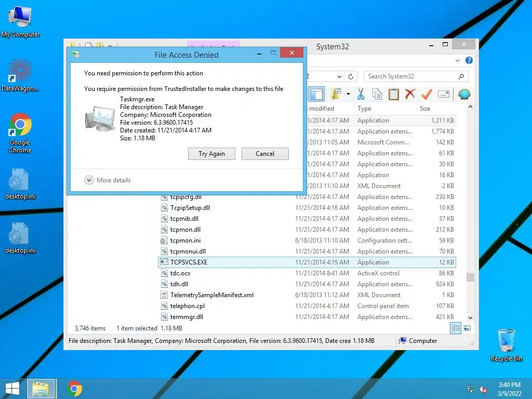Switch to large icons view in status bar
This screenshot has width=532, height=399.
467,328
